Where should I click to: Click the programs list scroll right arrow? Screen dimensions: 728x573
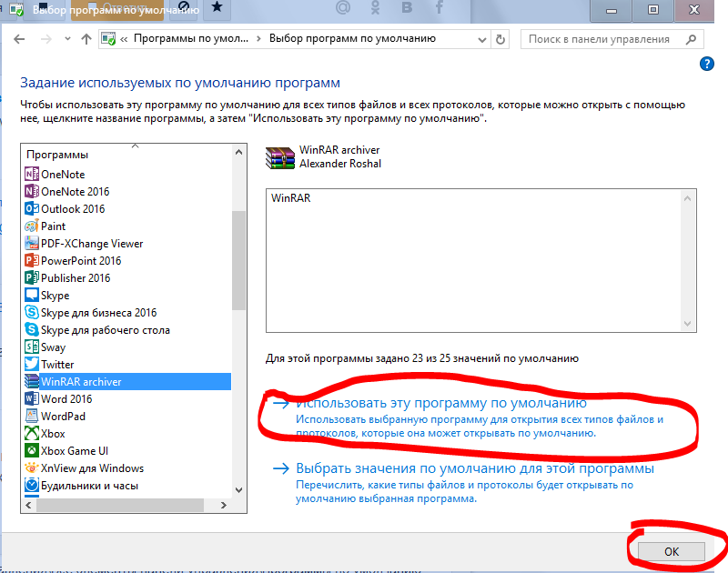pyautogui.click(x=224, y=506)
